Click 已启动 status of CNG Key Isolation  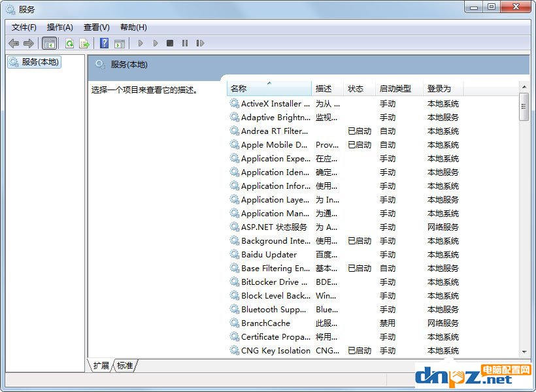coord(360,350)
